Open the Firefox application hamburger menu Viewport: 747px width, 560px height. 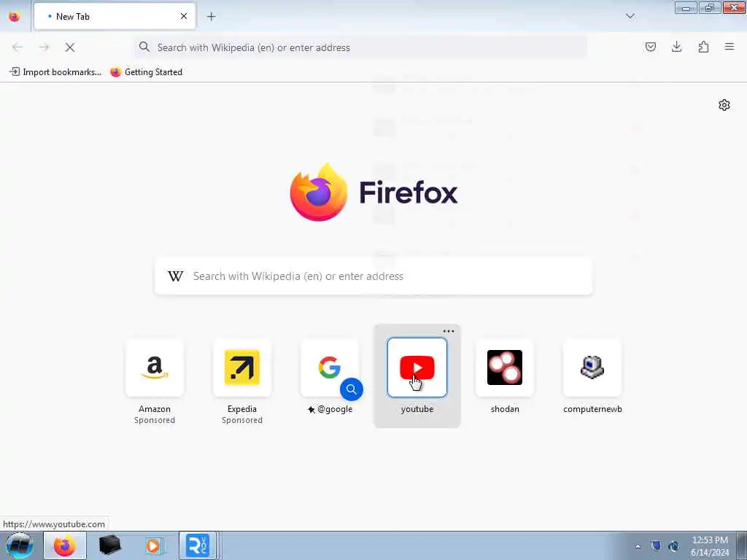click(x=729, y=47)
